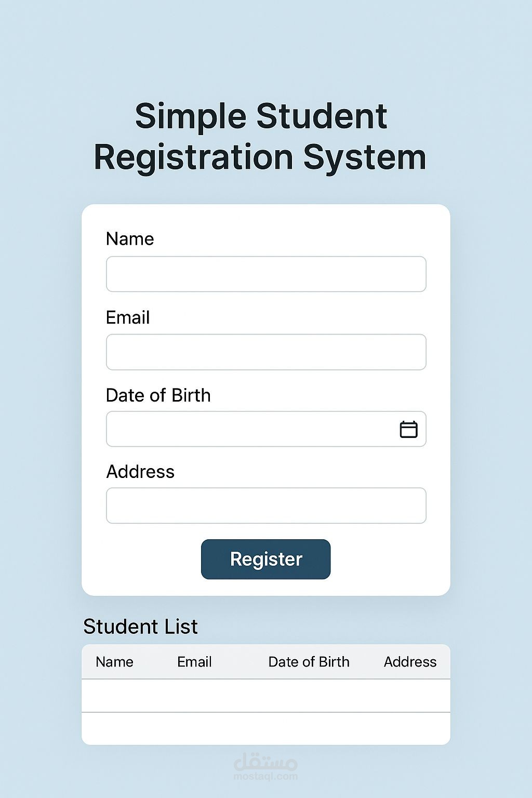Open the mostaql.com watermark text link

point(265,777)
